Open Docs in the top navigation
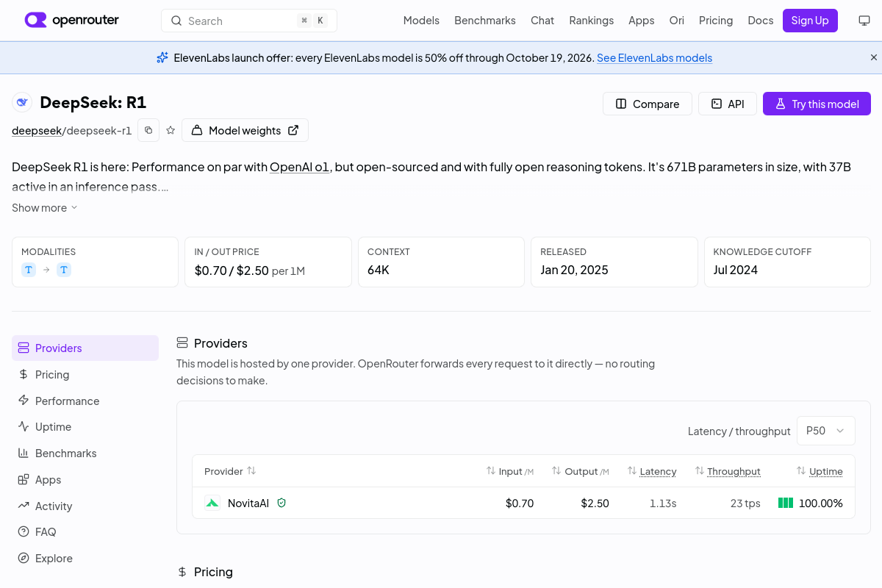 point(761,21)
